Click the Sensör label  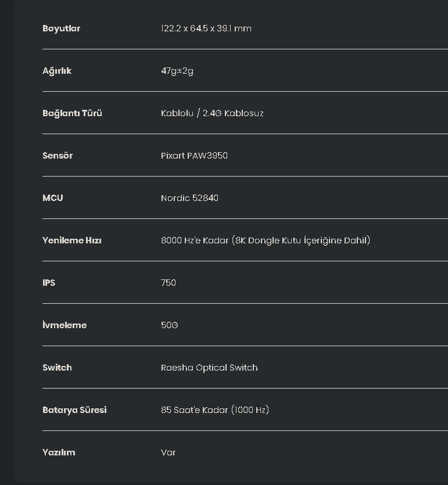58,156
